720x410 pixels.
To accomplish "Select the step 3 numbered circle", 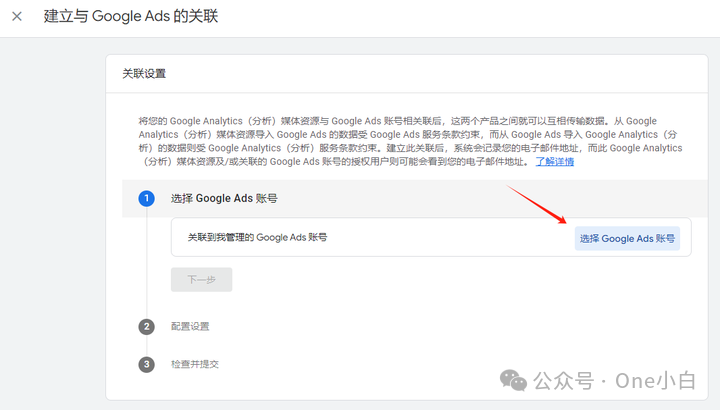I will (146, 364).
